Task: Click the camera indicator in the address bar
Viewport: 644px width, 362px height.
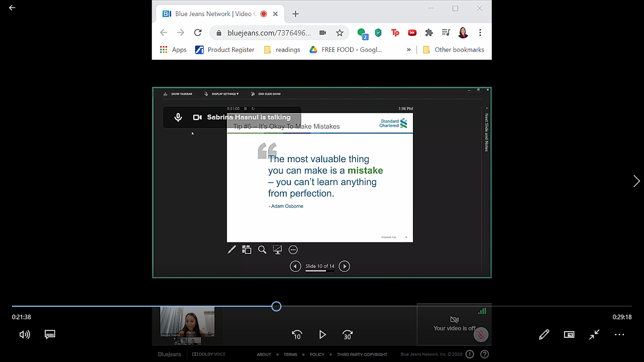Action: coord(323,33)
